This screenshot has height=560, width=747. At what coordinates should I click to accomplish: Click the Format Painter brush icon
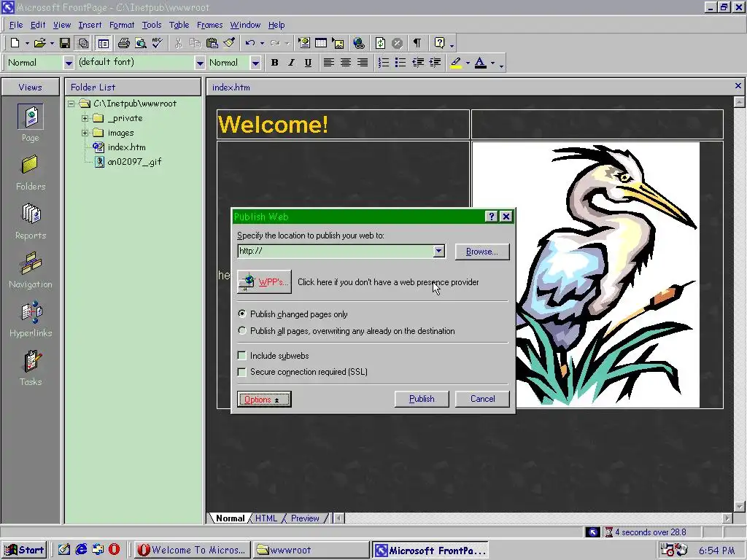(229, 43)
